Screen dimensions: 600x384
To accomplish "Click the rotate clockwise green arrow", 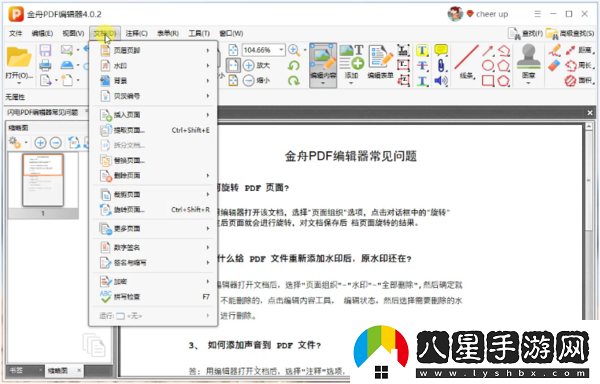I will [x=293, y=80].
